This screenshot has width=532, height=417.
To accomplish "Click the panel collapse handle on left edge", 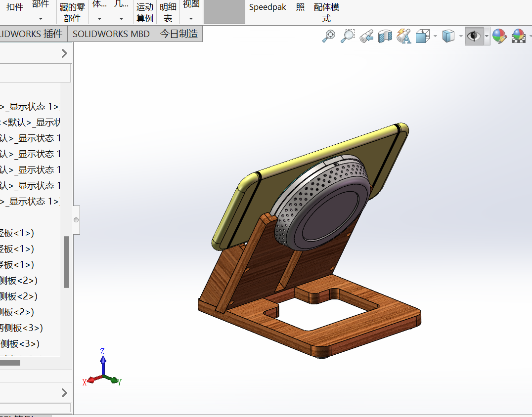I will 76,220.
